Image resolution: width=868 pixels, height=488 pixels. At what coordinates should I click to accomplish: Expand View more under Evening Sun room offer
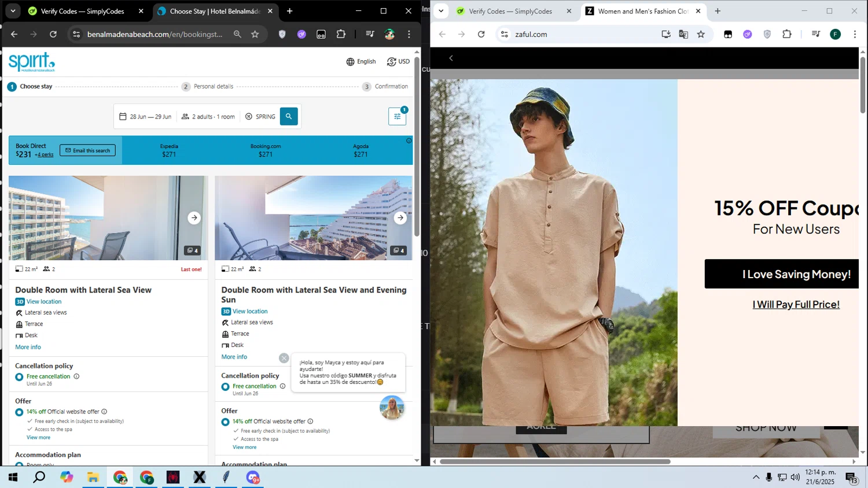[244, 448]
